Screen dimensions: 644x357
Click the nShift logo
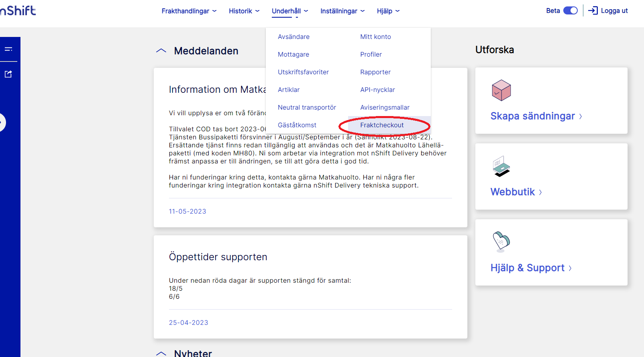coord(18,10)
